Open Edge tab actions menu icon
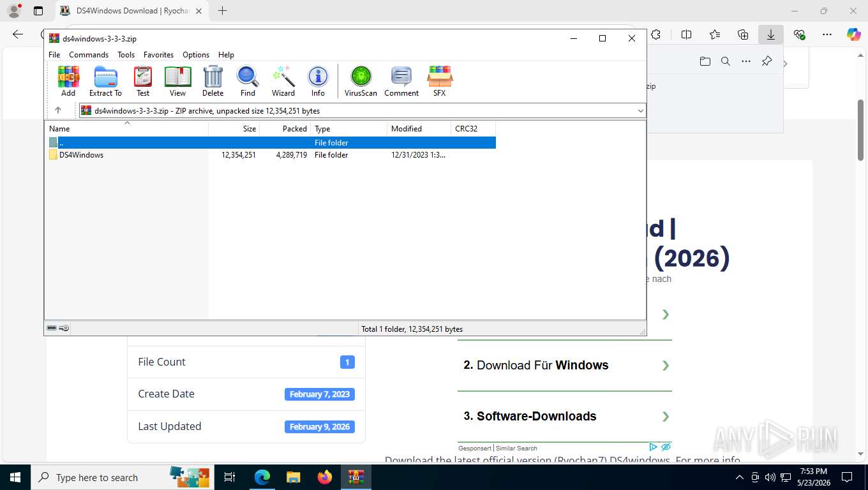The width and height of the screenshot is (868, 490). pos(38,11)
